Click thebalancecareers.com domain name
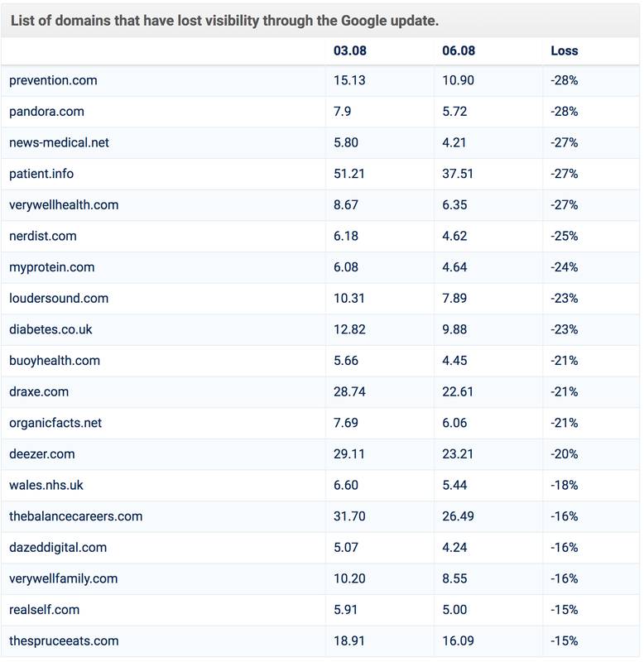 [76, 516]
